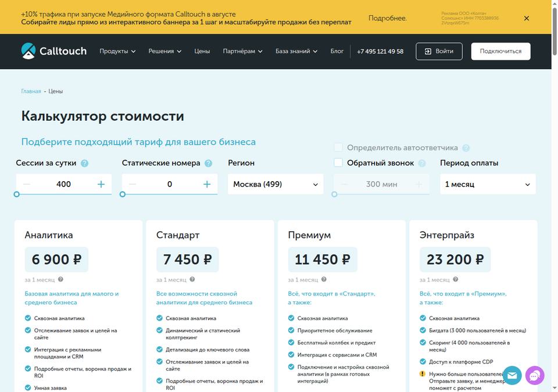Click the Аналитика price 6 900 ₽
The image size is (558, 392).
(x=56, y=260)
